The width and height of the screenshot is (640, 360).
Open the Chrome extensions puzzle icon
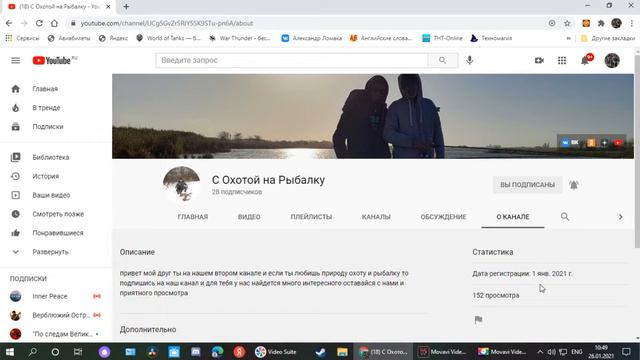pyautogui.click(x=601, y=23)
